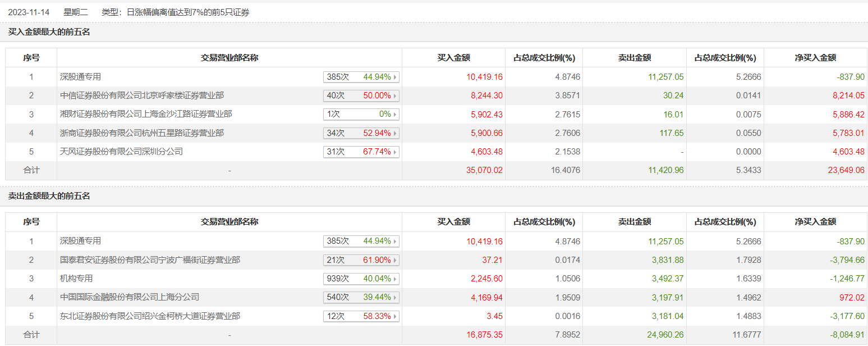This screenshot has height=346, width=868.
Task: Click the 买入金额最大的前五名 section header
Action: point(49,32)
